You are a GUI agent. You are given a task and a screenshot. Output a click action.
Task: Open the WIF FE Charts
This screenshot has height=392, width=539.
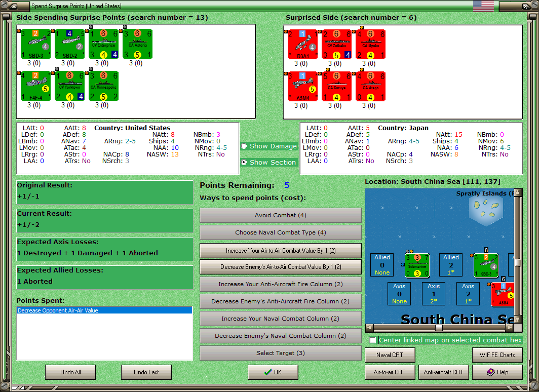tap(497, 355)
